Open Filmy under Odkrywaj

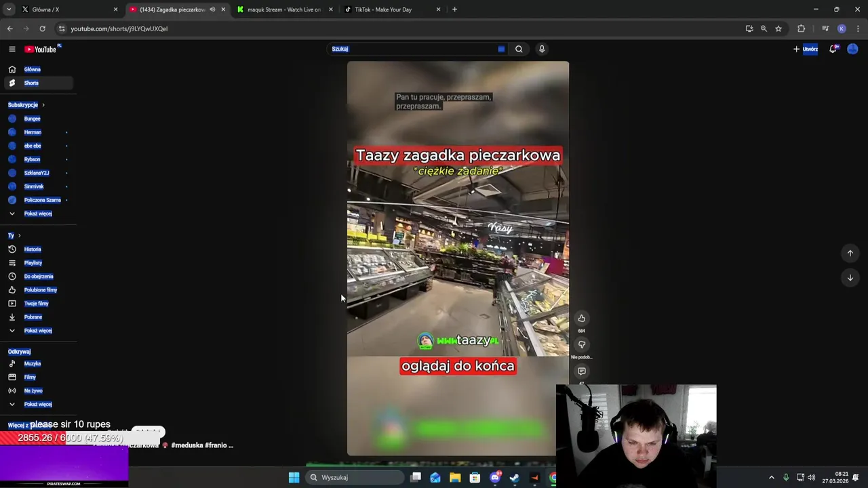[30, 378]
